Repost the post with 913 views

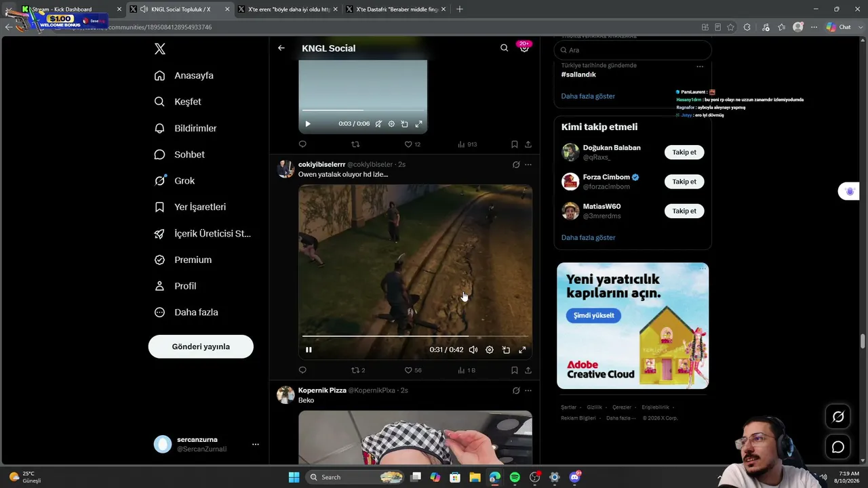point(355,144)
